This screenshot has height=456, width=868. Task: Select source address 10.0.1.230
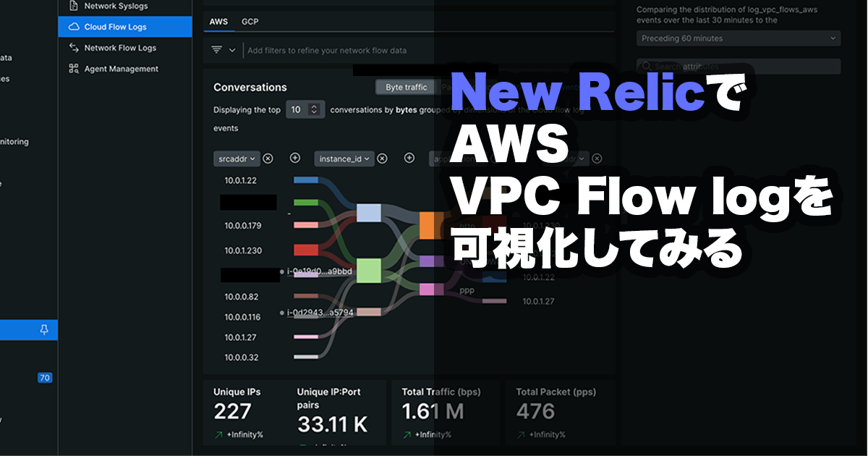coord(243,250)
